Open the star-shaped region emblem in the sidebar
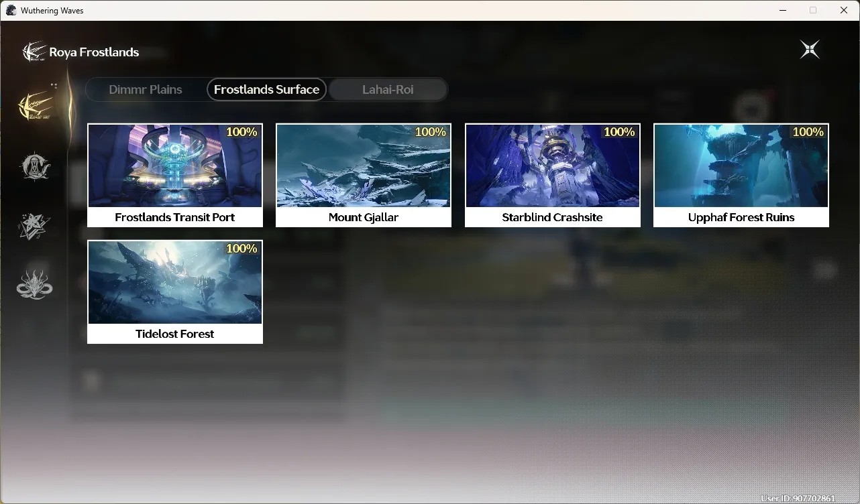This screenshot has height=504, width=860. coord(34,226)
